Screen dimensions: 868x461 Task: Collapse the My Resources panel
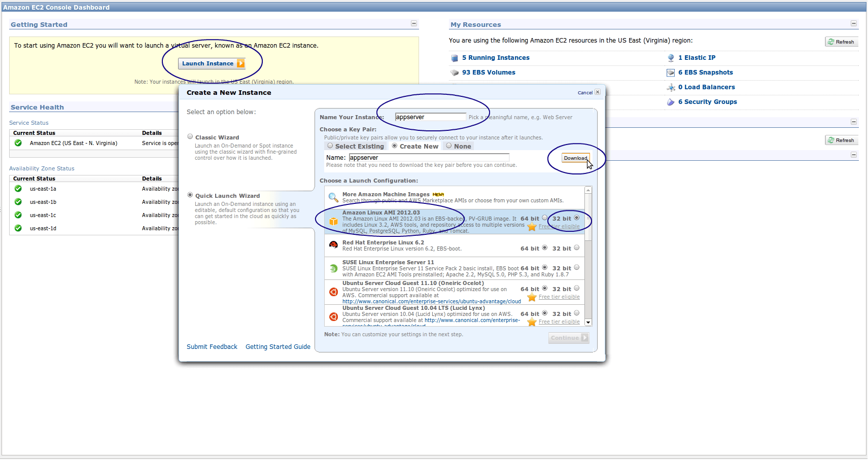pos(854,23)
